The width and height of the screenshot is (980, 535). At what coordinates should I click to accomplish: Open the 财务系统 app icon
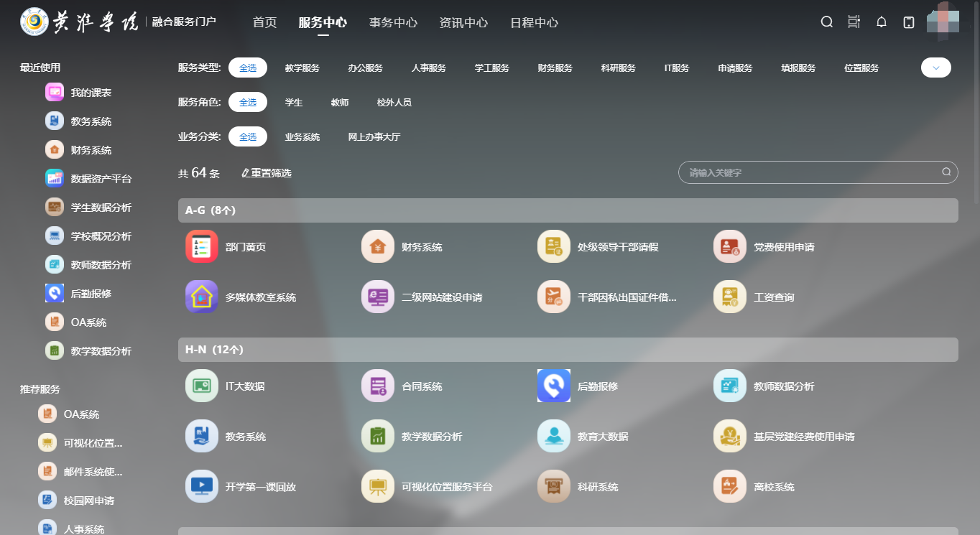coord(377,246)
